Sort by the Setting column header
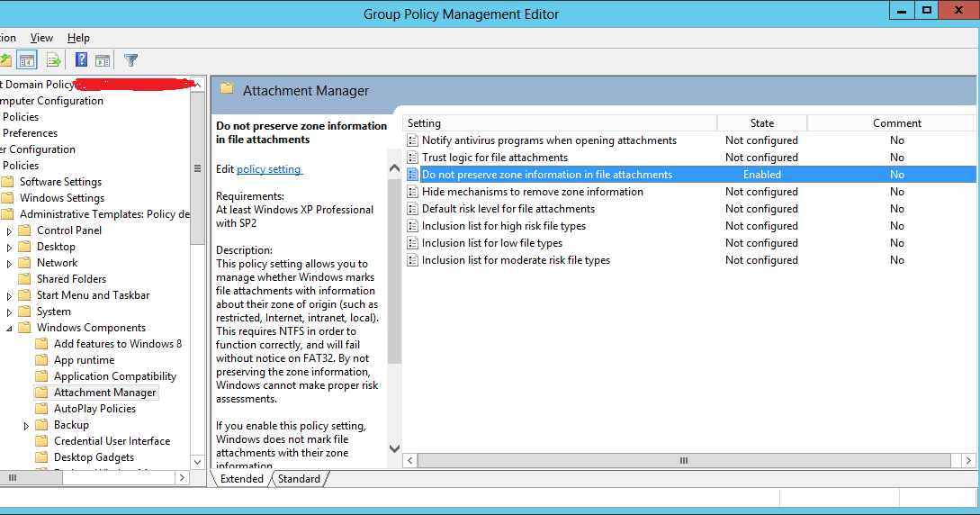This screenshot has width=980, height=515. point(560,123)
